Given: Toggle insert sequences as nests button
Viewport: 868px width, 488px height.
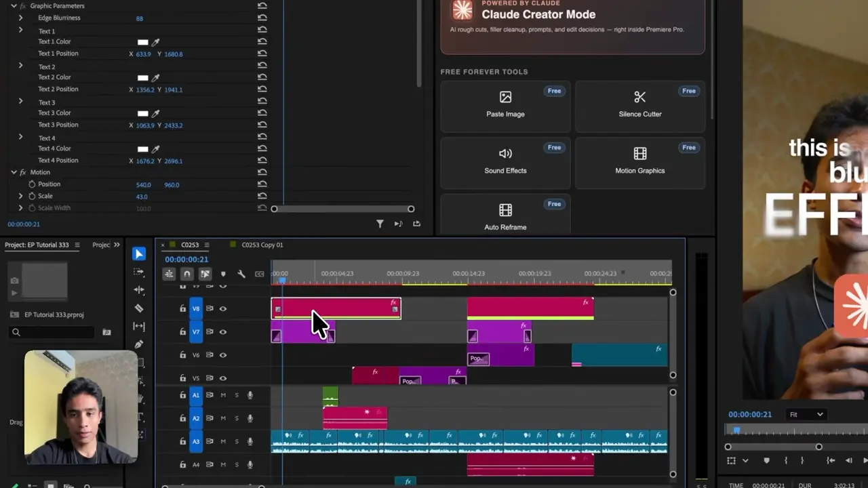Looking at the screenshot, I should point(168,274).
